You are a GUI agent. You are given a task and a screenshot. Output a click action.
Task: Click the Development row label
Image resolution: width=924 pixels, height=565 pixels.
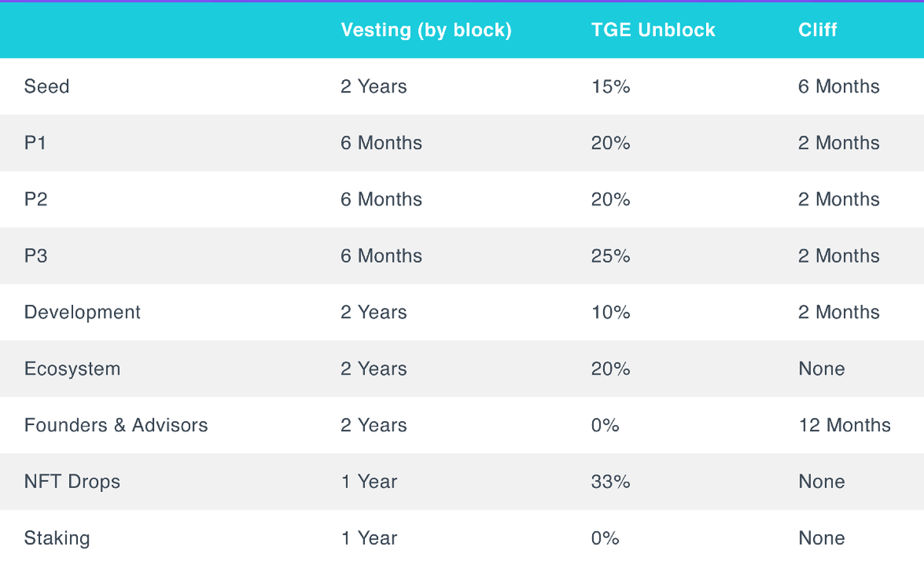pos(82,312)
